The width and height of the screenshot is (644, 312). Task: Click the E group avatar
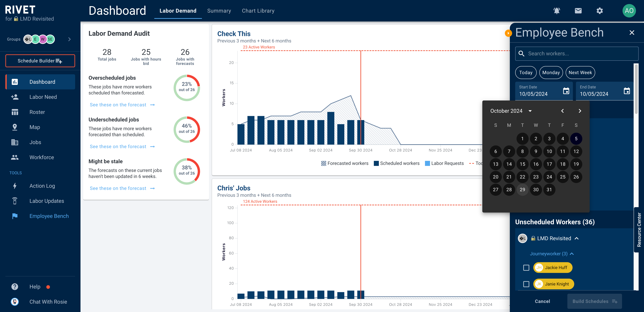[x=35, y=39]
